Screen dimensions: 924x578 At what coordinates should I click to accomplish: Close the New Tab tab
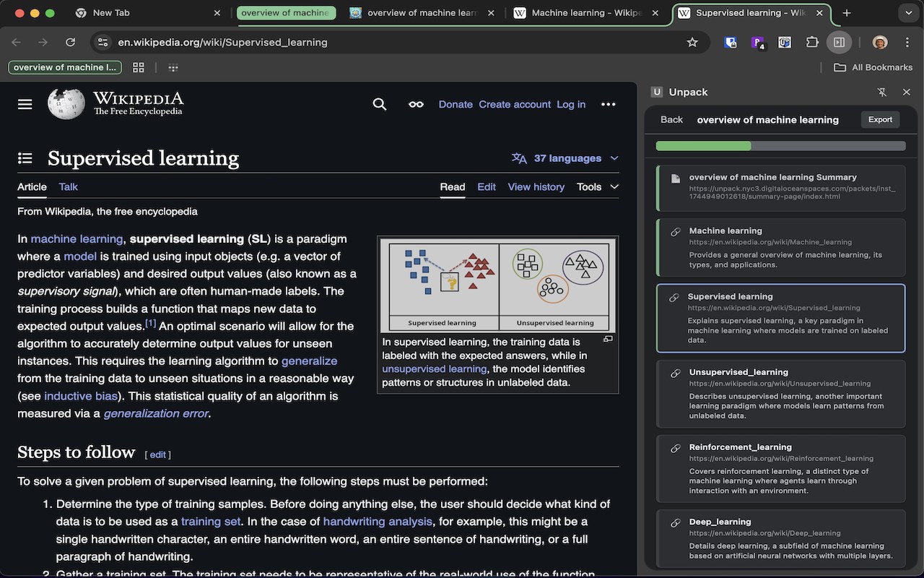click(x=217, y=13)
